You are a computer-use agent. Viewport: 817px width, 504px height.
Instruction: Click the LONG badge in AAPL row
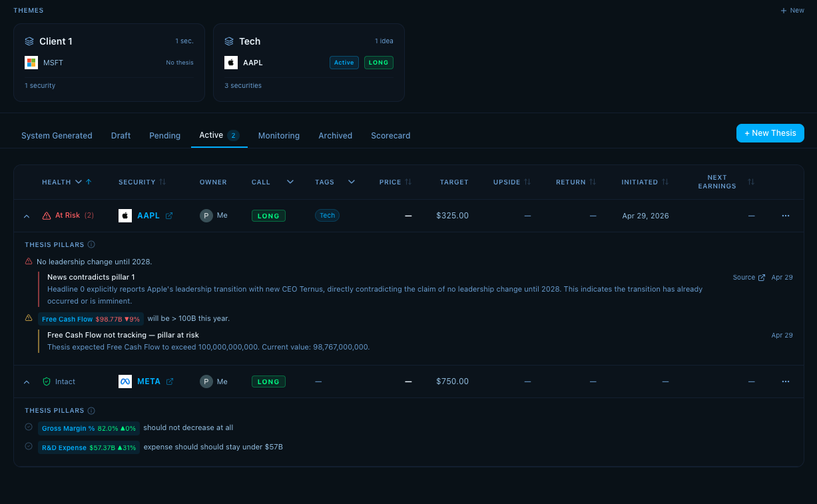pyautogui.click(x=268, y=216)
